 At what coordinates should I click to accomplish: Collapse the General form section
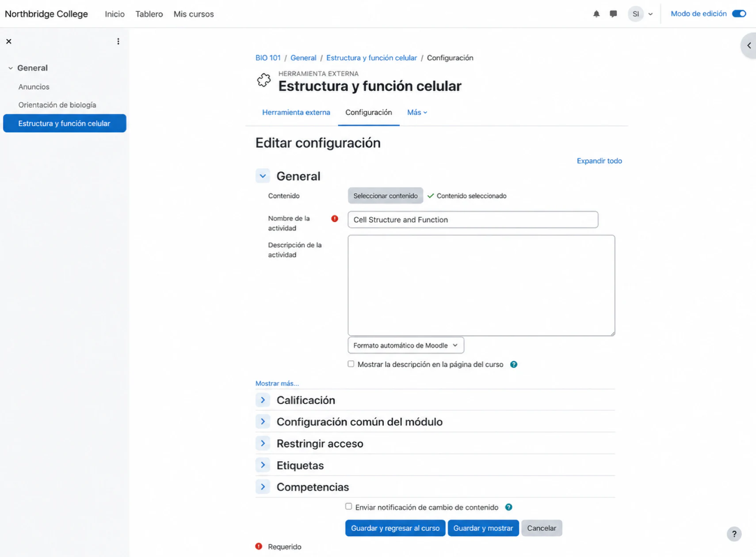263,176
